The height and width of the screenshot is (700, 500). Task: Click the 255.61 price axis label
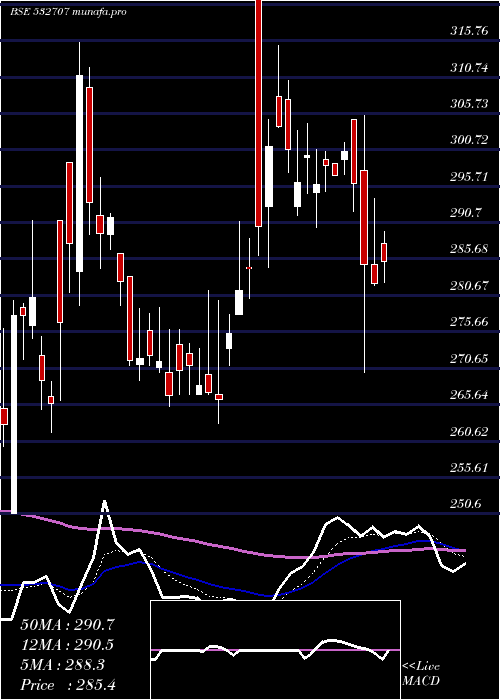[x=468, y=467]
